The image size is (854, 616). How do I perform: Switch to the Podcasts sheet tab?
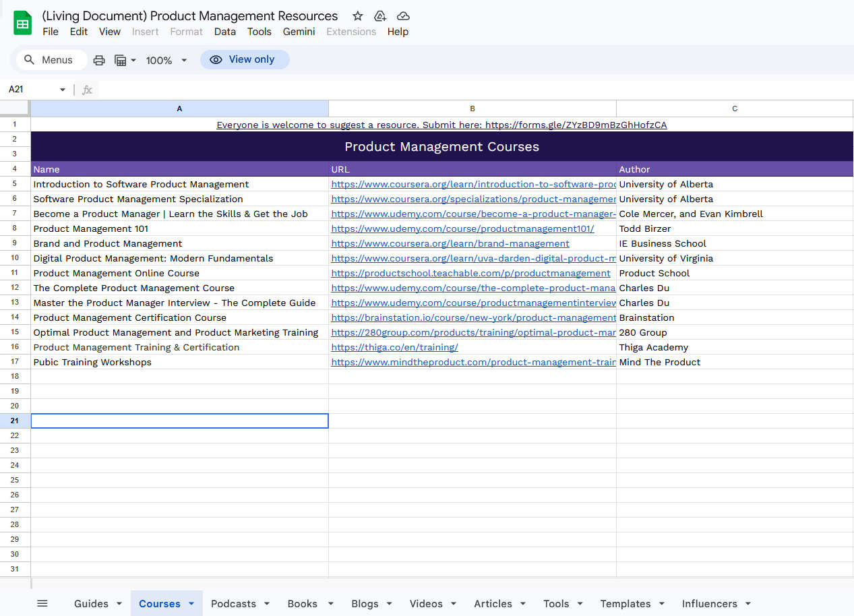tap(233, 604)
